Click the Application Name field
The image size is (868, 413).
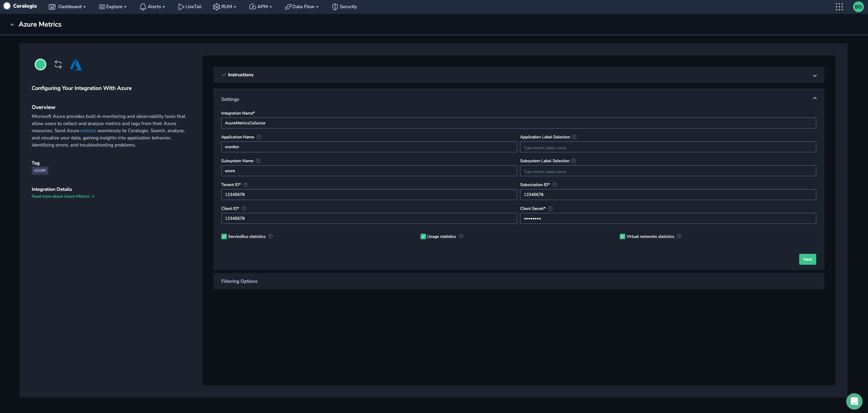tap(369, 147)
